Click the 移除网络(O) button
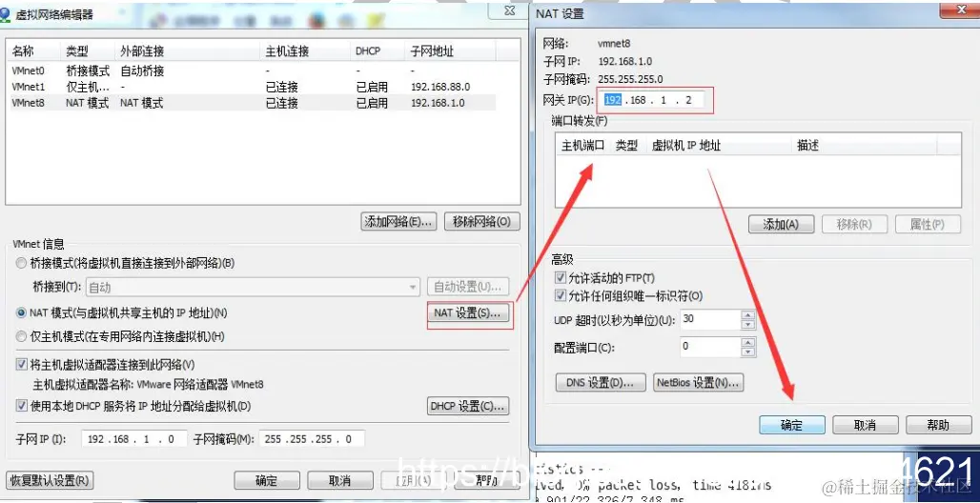The height and width of the screenshot is (503, 980). pyautogui.click(x=481, y=221)
